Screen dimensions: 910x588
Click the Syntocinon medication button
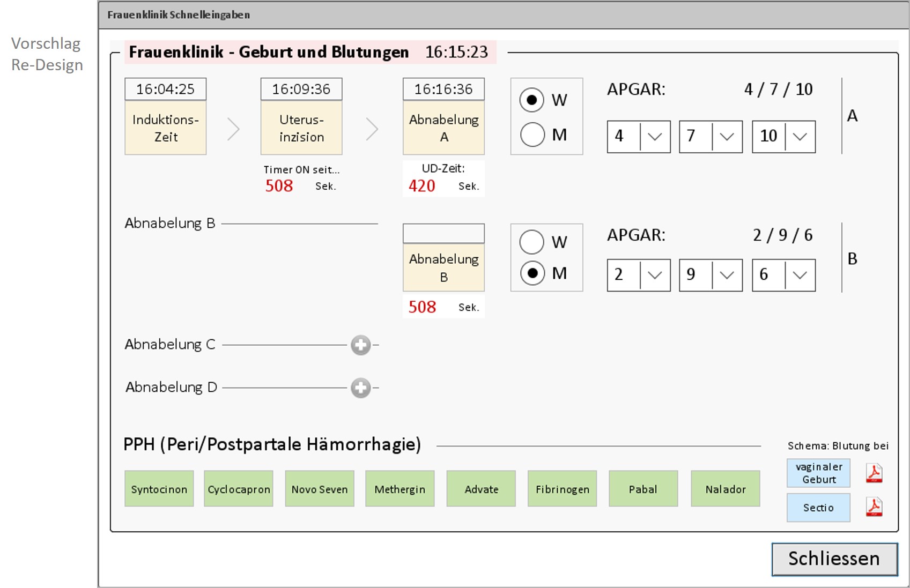[x=159, y=489]
